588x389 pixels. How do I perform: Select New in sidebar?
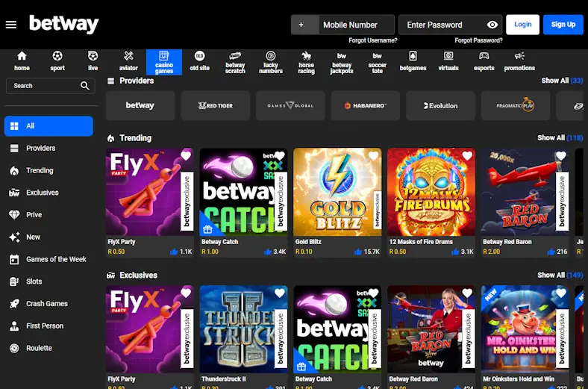point(49,237)
